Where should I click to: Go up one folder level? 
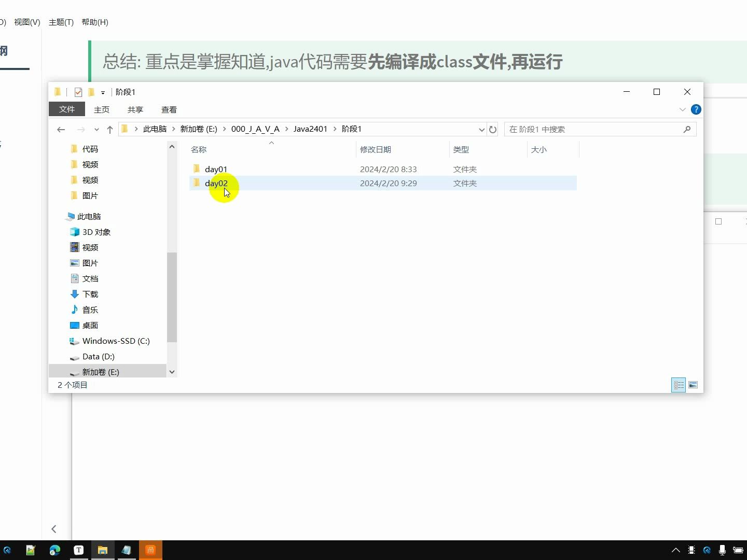tap(110, 130)
